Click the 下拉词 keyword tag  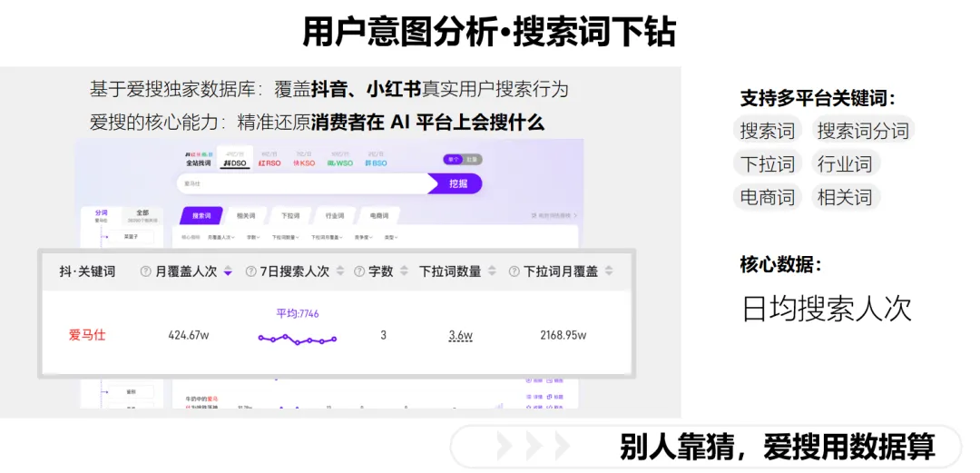click(768, 164)
